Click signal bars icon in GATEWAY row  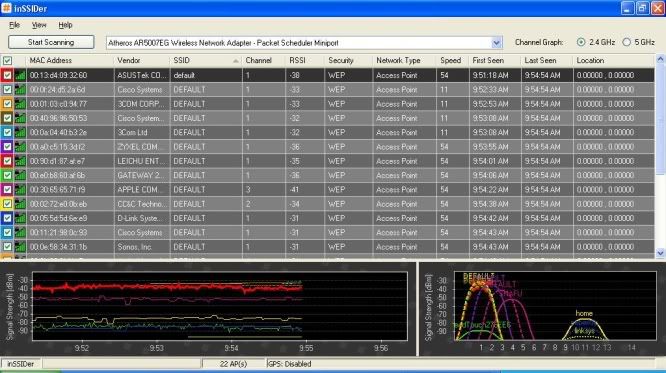20,175
